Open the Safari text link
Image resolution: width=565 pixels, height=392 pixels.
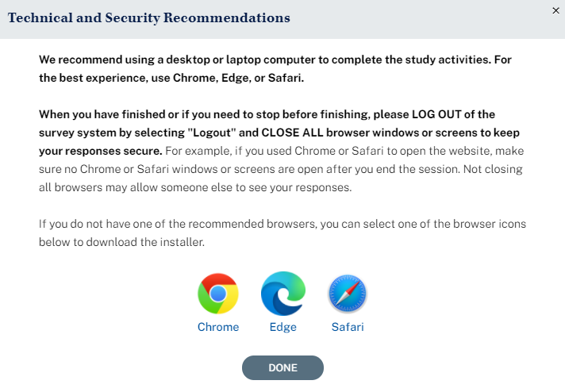click(348, 327)
